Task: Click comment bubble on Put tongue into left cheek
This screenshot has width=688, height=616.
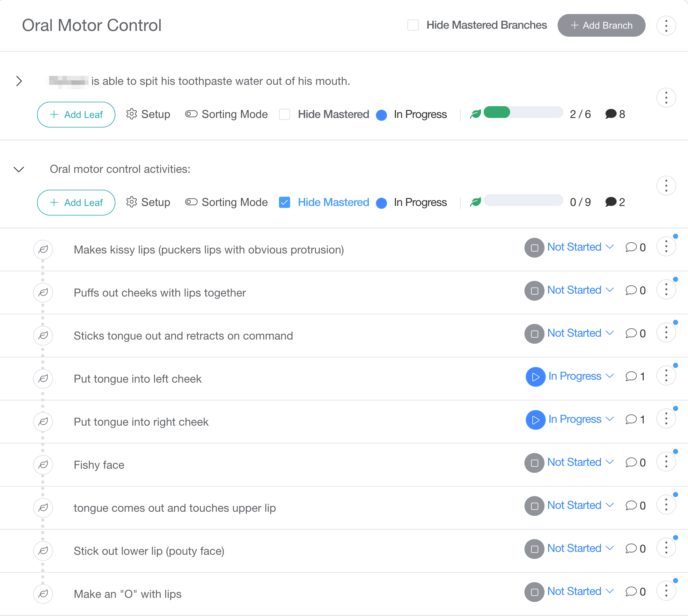Action: [x=631, y=376]
